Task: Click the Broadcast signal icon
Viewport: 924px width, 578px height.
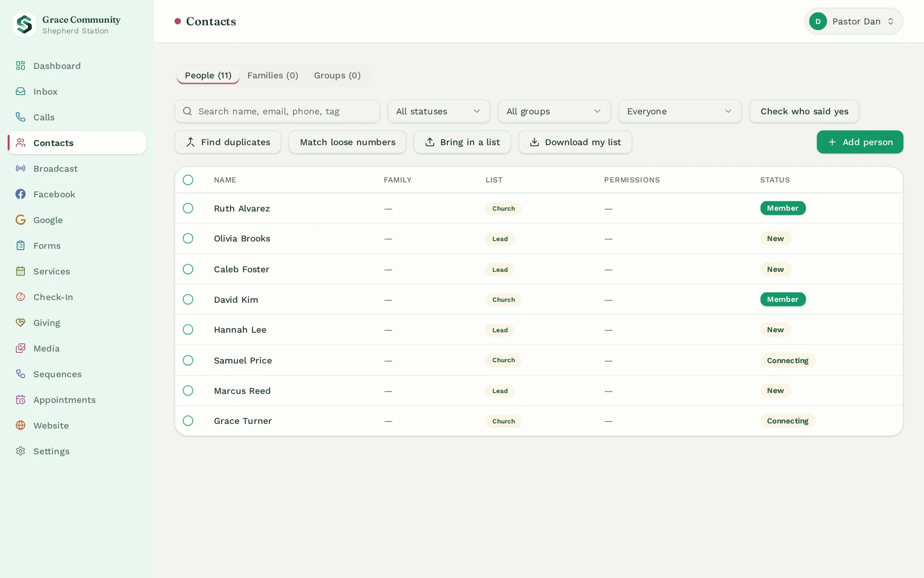Action: click(x=21, y=168)
